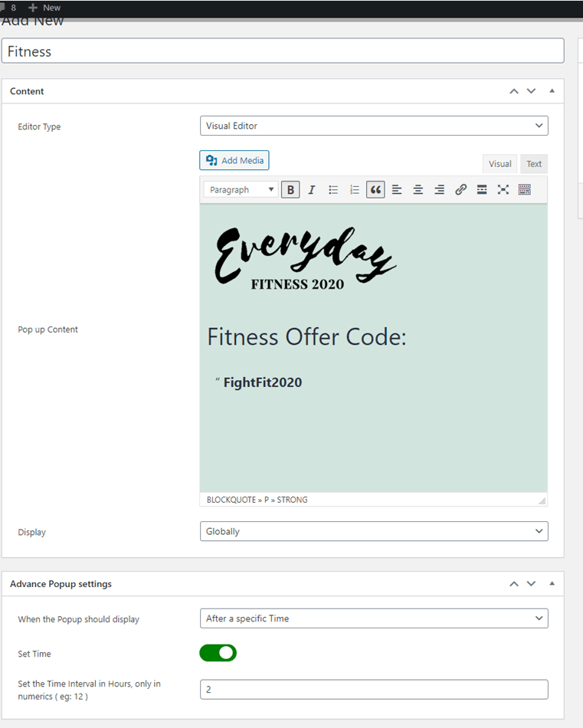Insert Read More tag
Screen dimensions: 583x728
point(482,189)
